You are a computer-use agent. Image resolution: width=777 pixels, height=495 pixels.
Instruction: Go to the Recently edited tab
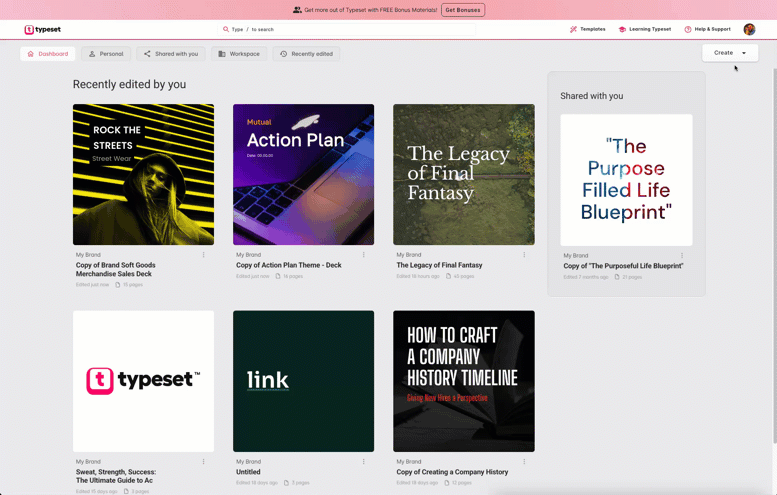pos(306,54)
